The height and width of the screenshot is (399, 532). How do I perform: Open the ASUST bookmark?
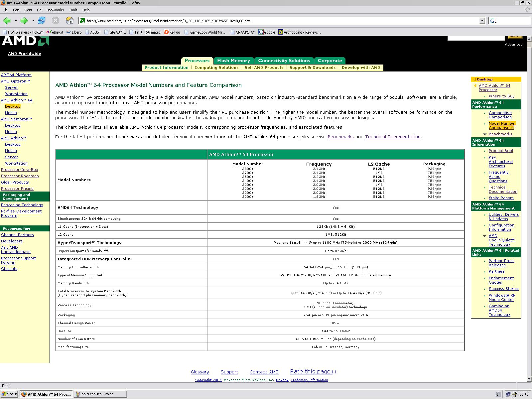93,32
